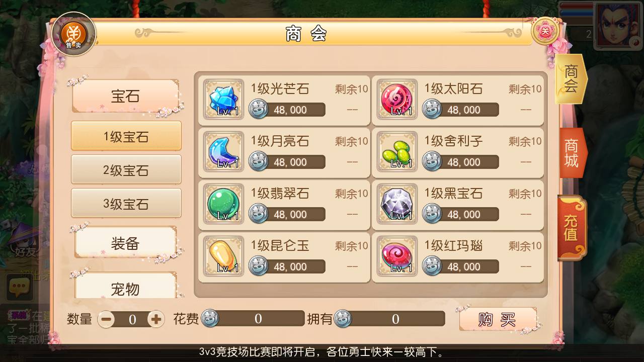Switch to the 2级宝石 list
The height and width of the screenshot is (362, 644).
(126, 170)
